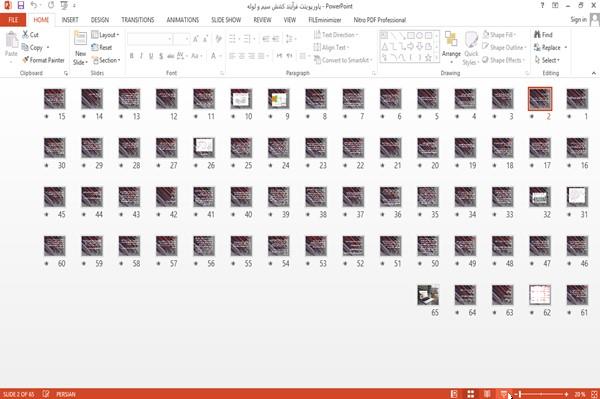
Task: Open the FILE tab
Action: (13, 20)
